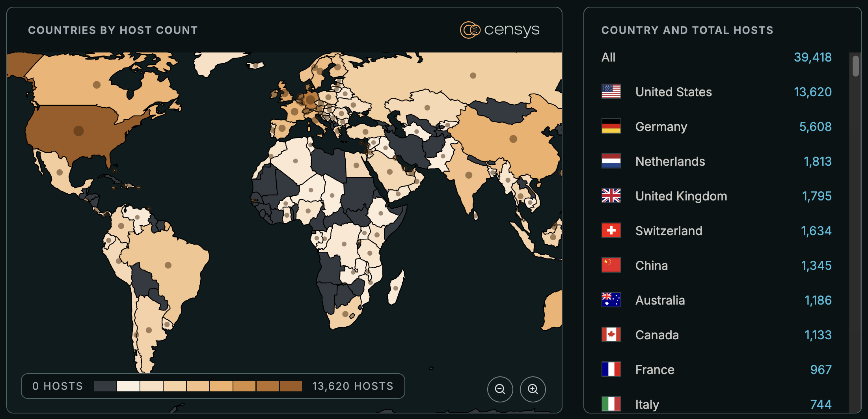Click the Switzerland flag icon

pyautogui.click(x=611, y=230)
